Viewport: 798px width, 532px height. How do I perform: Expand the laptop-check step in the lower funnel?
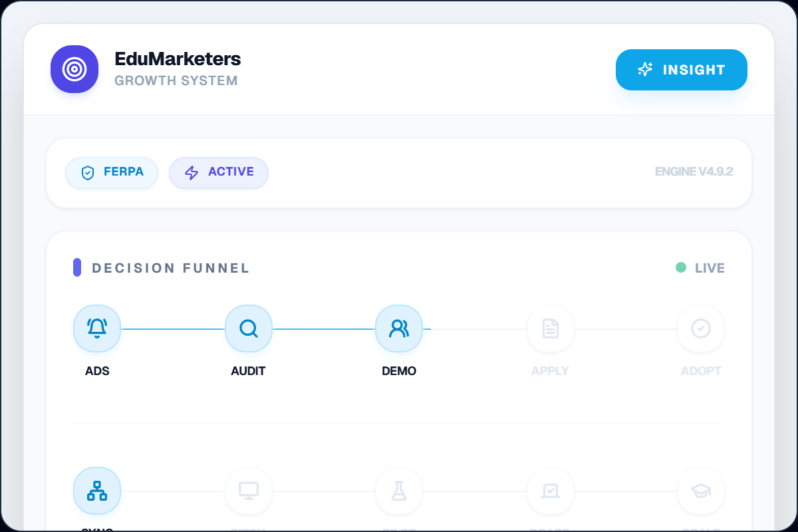point(550,490)
